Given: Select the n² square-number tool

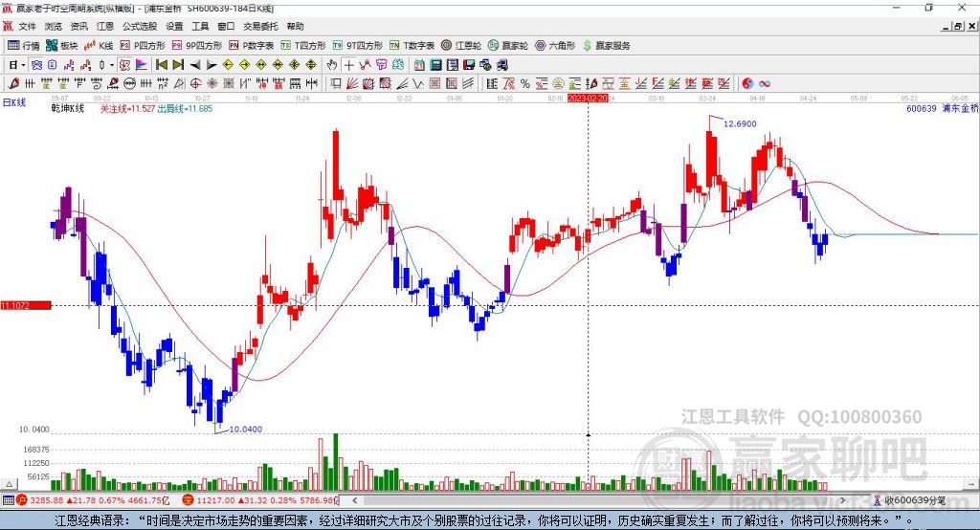Looking at the screenshot, I should tap(163, 83).
